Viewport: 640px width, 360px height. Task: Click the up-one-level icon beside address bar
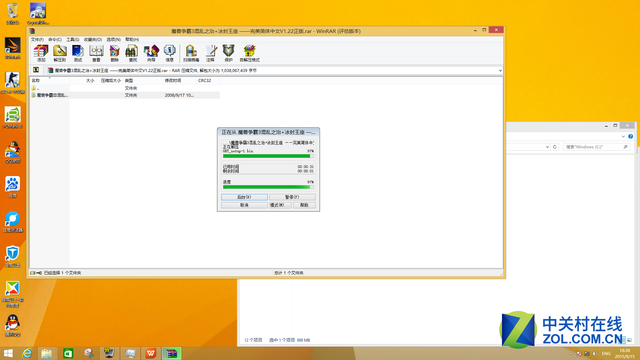tap(36, 70)
